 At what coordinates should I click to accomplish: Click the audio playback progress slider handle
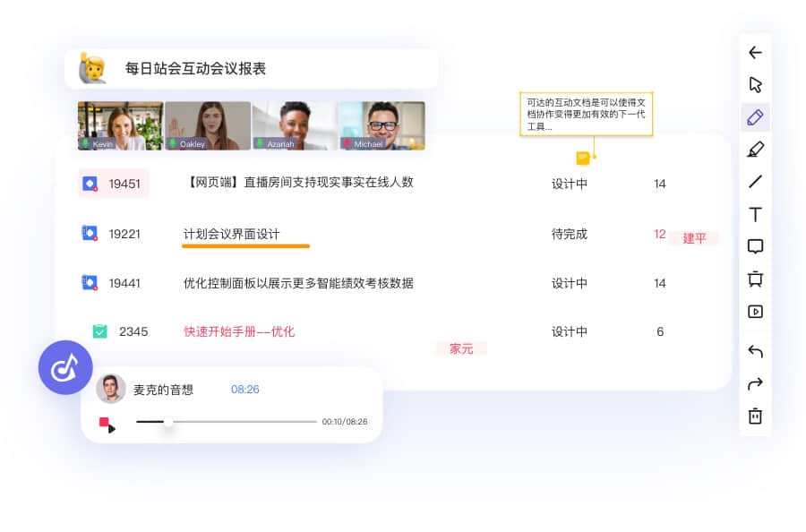168,422
